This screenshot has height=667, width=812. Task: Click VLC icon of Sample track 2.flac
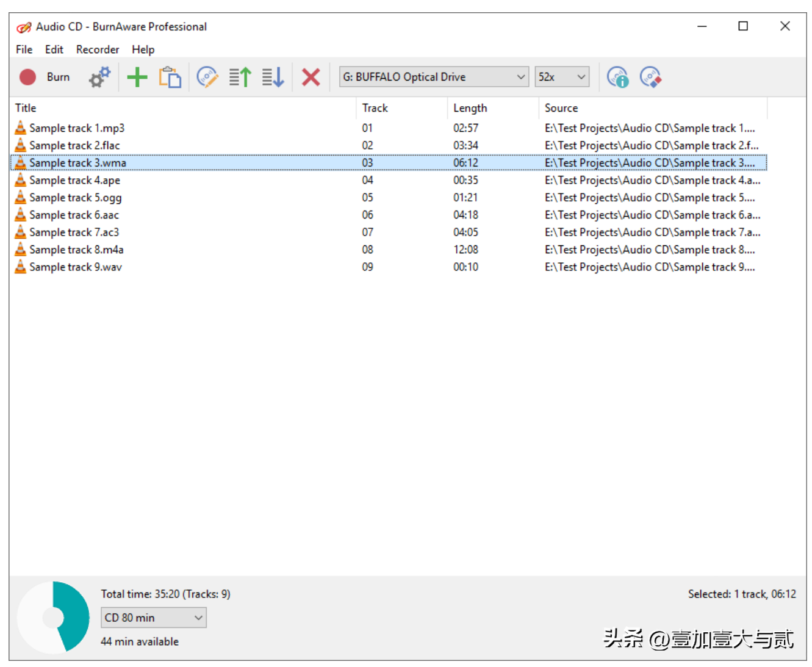(x=20, y=145)
